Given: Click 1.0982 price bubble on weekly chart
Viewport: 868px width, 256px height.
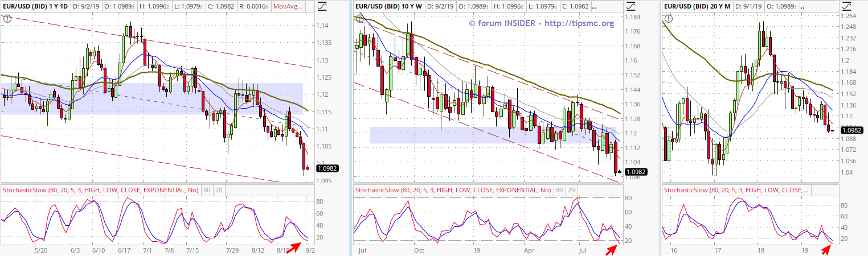Looking at the screenshot, I should point(636,172).
